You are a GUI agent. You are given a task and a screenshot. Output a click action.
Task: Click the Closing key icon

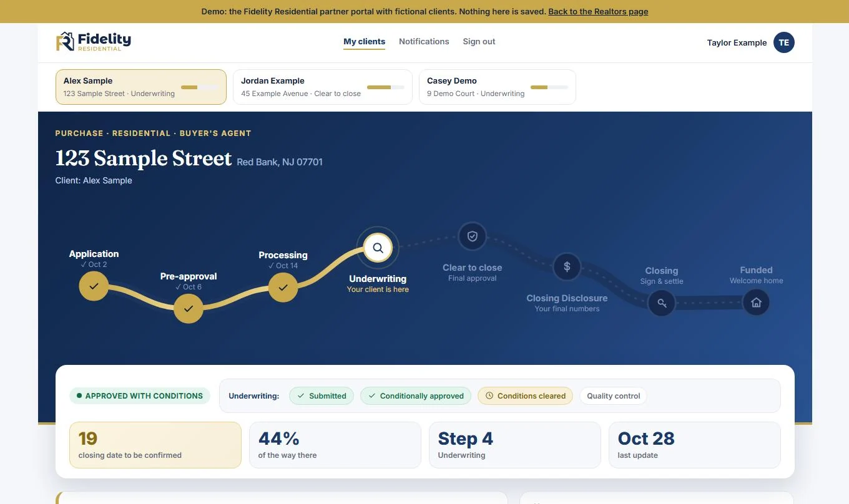(x=662, y=303)
